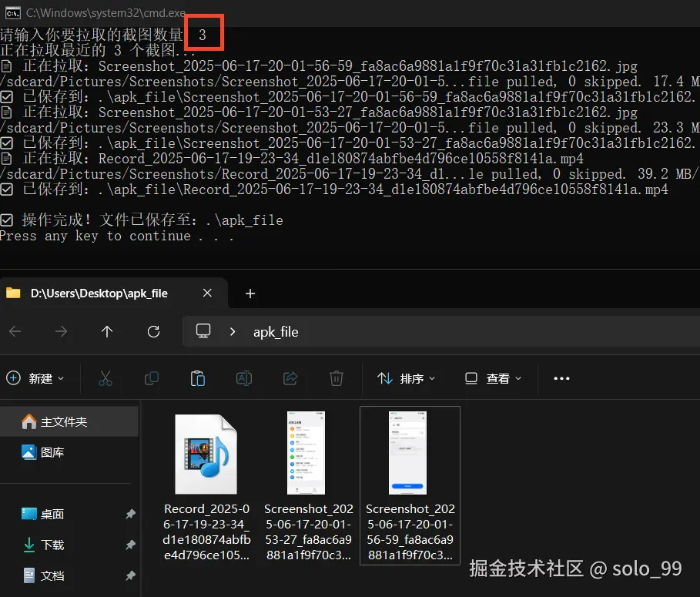Screen dimensions: 700x597
Task: Click the Copy icon in the toolbar
Action: [x=151, y=378]
